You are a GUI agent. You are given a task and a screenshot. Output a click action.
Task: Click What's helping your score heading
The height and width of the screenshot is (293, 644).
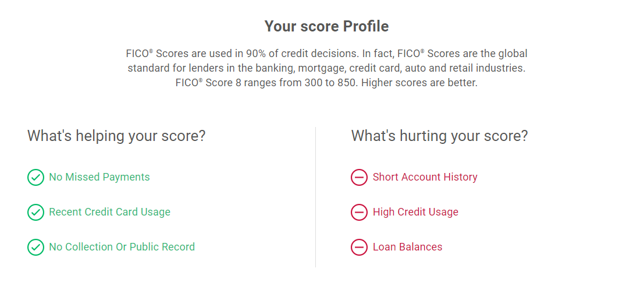coord(116,136)
